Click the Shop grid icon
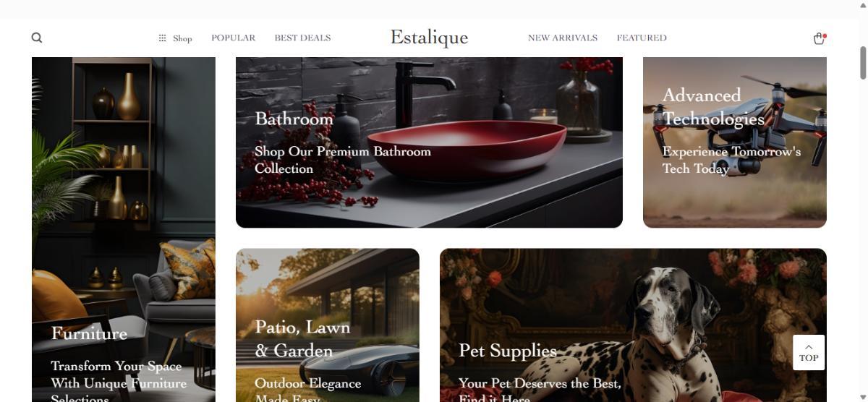 pos(163,38)
